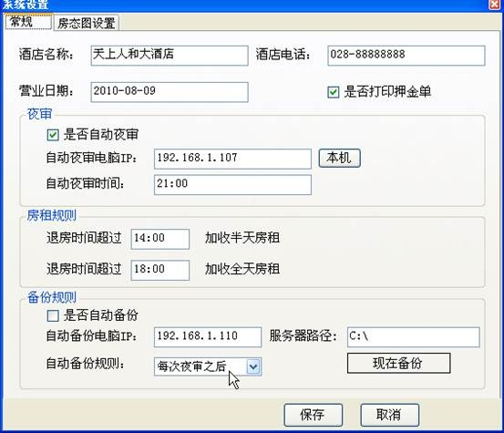
Task: Switch to the 常规 tab
Action: point(28,23)
